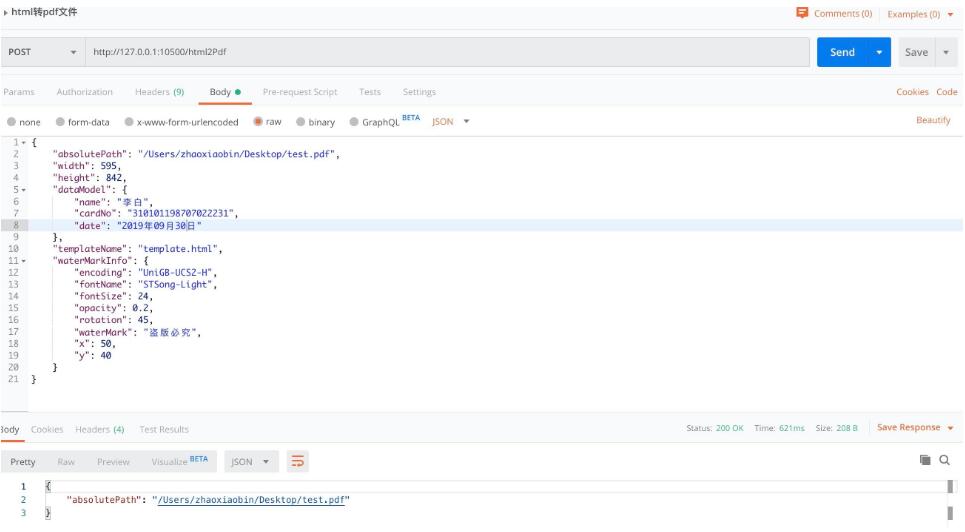Select the none body type
965x532 pixels.
tap(11, 122)
